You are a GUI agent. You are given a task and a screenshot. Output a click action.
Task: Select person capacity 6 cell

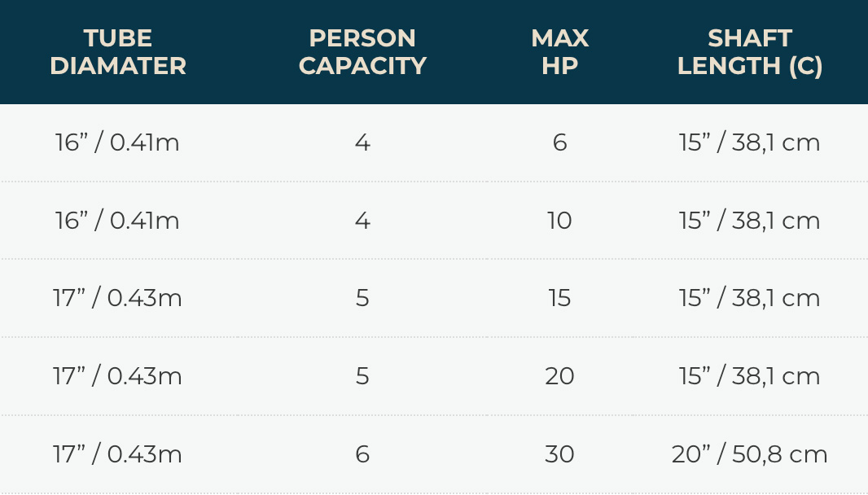point(362,453)
